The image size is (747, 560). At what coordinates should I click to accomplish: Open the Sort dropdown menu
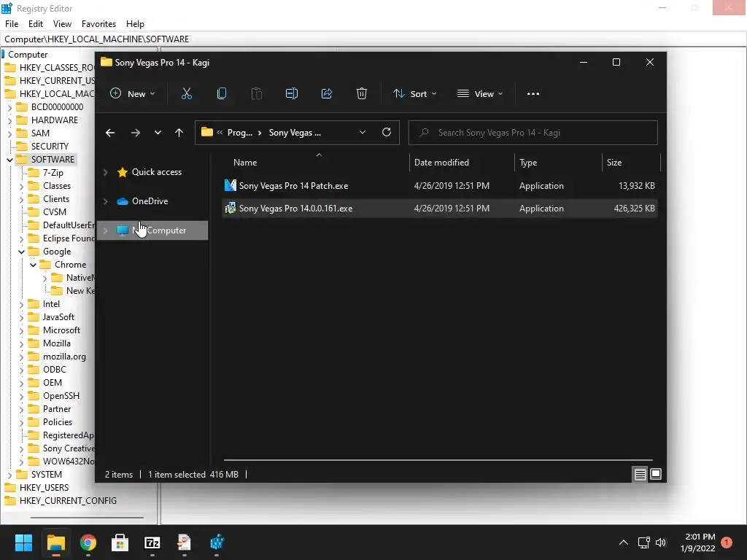coord(414,94)
